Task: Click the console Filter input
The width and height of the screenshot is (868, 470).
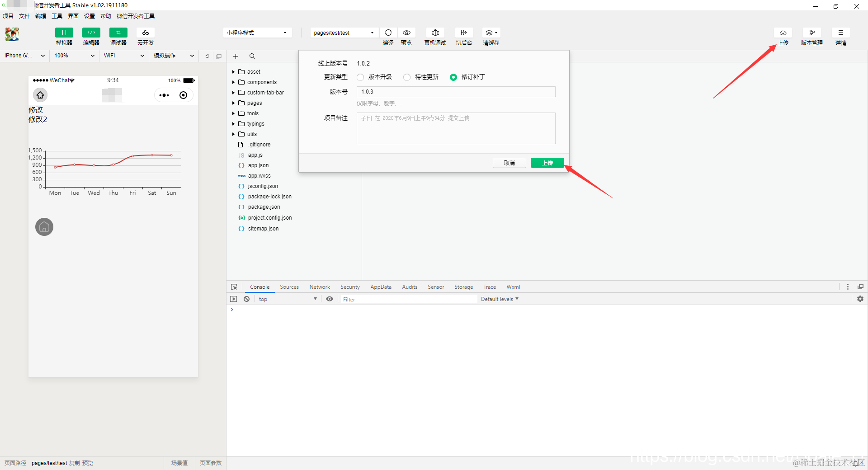Action: 408,299
